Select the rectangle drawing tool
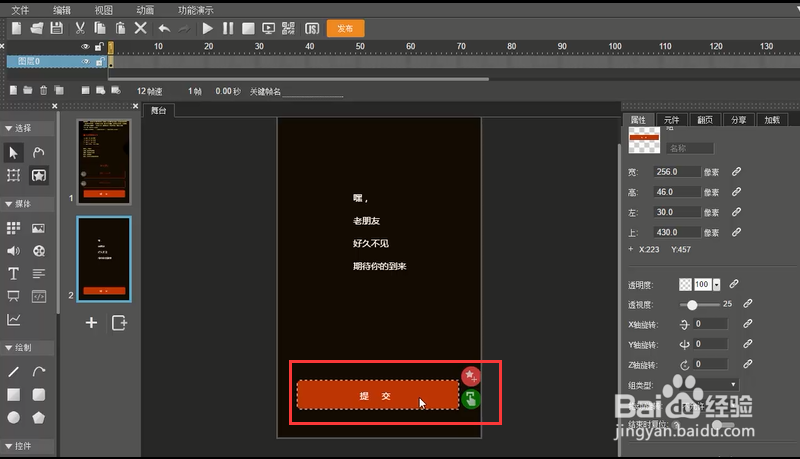 (x=13, y=395)
